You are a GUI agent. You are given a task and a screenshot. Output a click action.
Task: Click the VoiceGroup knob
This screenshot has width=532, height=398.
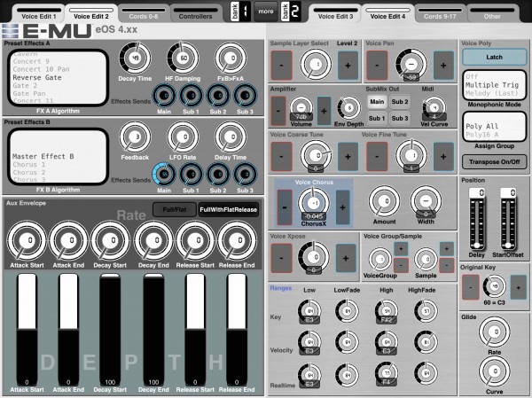(x=380, y=260)
